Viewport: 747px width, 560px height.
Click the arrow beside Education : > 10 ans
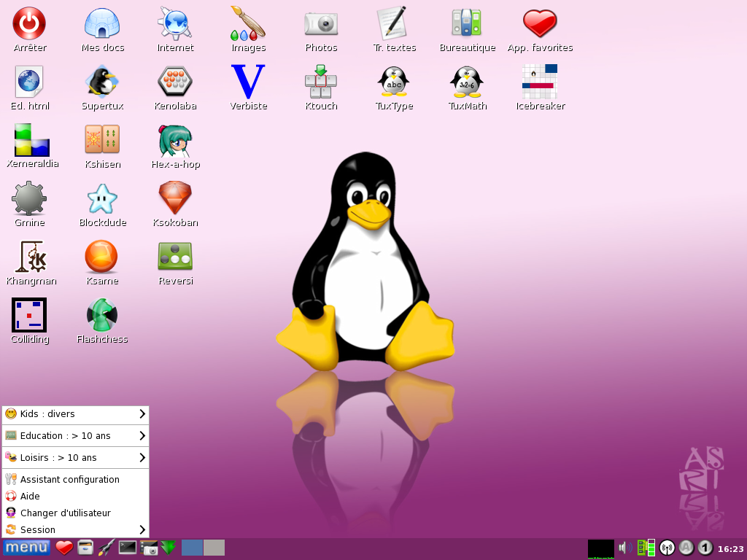click(x=142, y=436)
